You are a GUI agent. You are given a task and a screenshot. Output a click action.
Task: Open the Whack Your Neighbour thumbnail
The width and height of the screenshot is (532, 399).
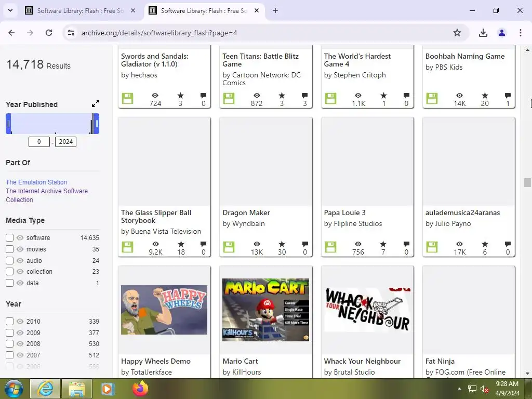367,310
